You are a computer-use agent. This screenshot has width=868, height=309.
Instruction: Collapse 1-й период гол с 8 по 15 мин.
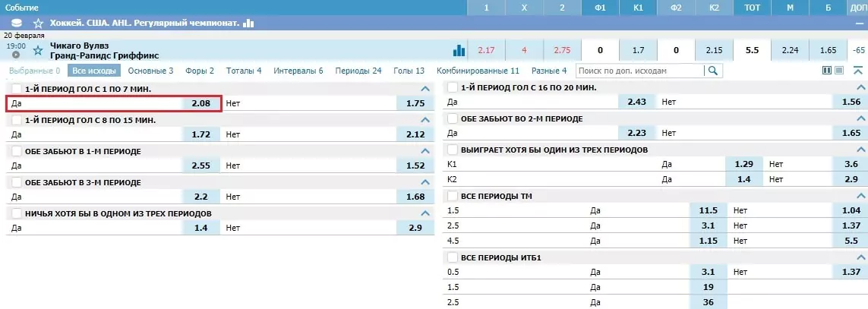point(425,120)
